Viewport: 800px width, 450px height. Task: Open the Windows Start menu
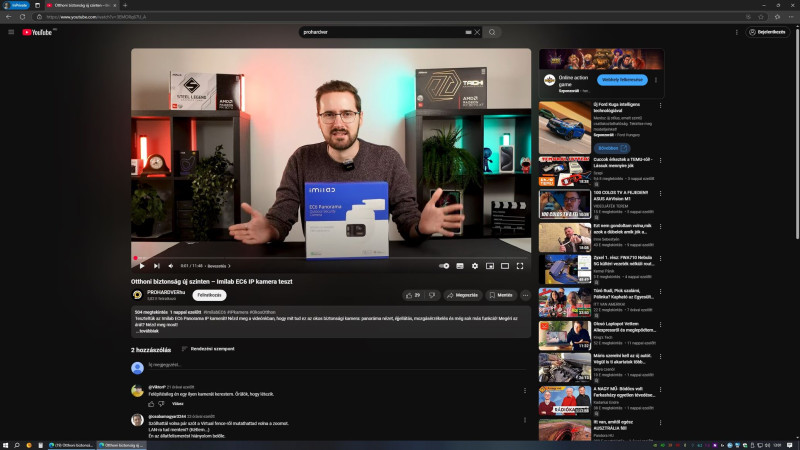click(6, 445)
